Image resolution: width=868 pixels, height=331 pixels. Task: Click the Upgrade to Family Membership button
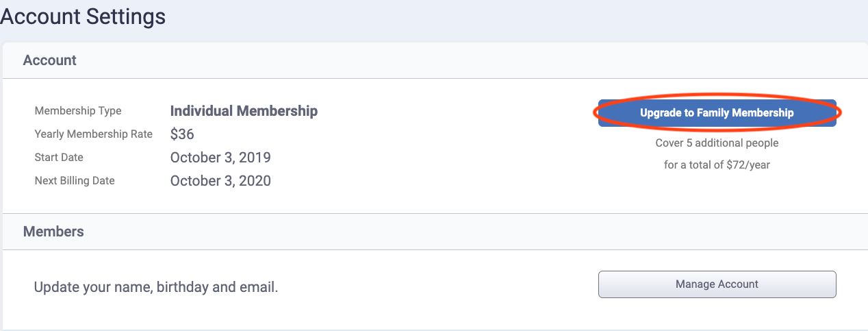(x=717, y=113)
